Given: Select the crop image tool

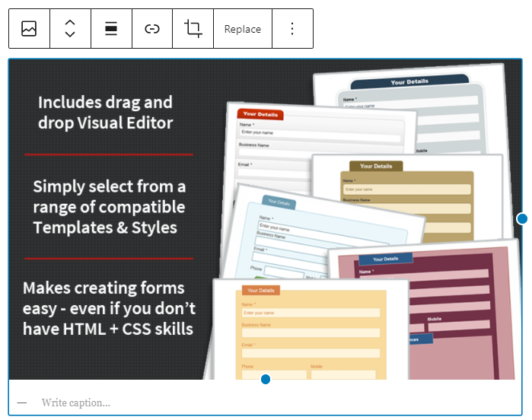Looking at the screenshot, I should (x=193, y=29).
